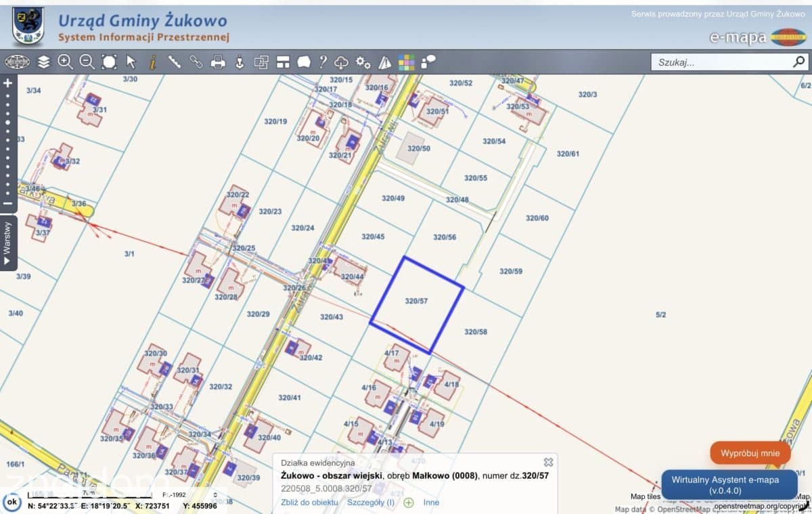Click the person with speech bubble icon
This screenshot has width=812, height=514.
click(x=428, y=62)
